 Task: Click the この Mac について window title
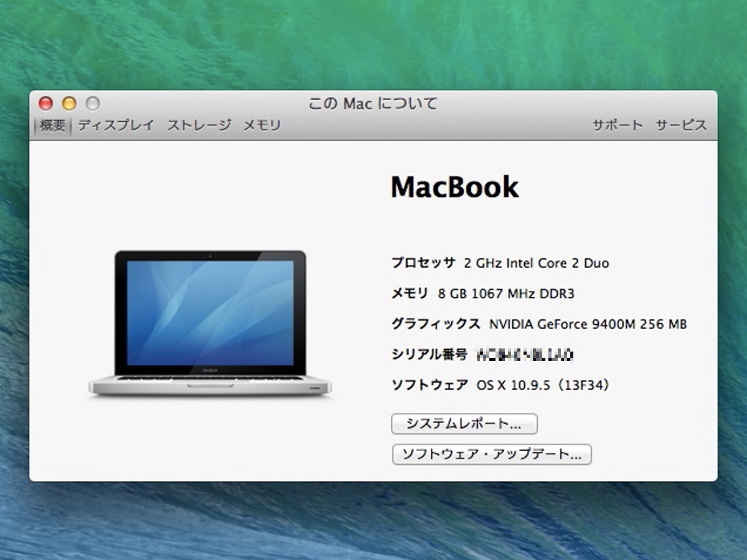(x=373, y=103)
